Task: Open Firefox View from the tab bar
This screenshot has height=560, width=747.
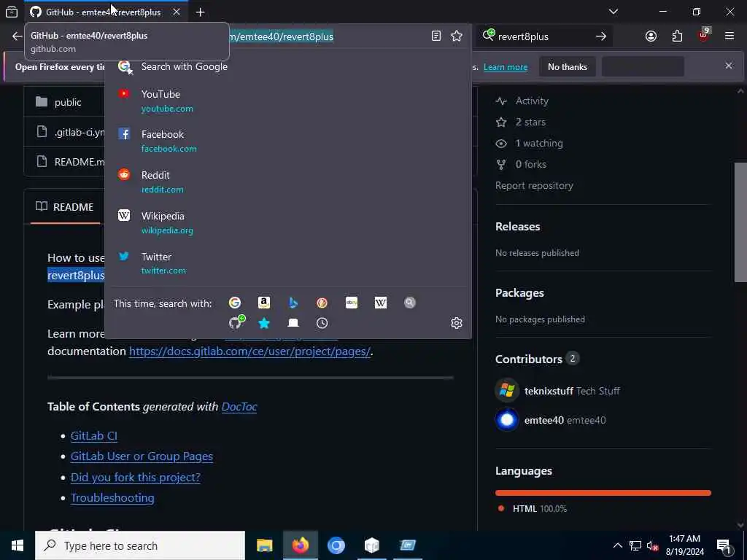Action: click(12, 12)
